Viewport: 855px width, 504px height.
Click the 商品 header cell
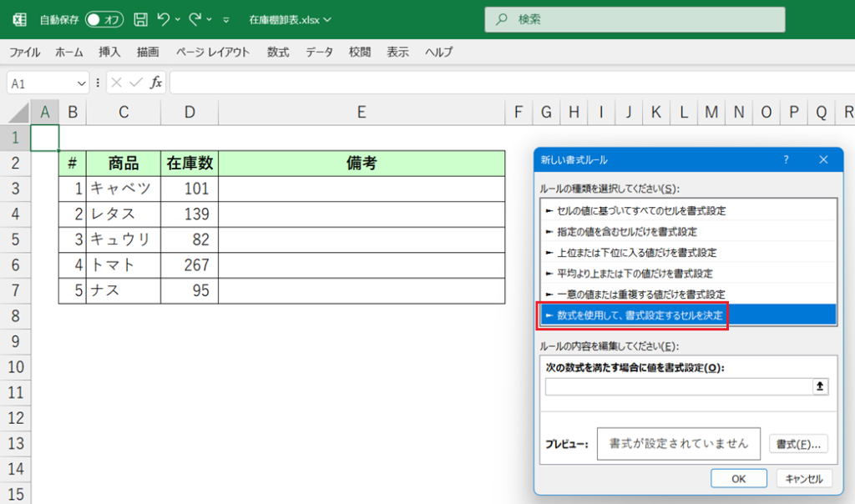coord(124,163)
